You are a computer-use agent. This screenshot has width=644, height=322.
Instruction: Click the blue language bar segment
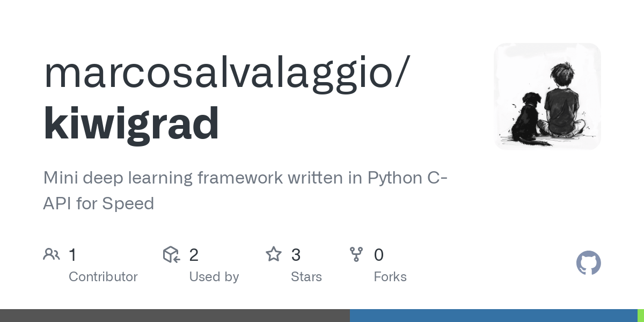click(493, 316)
